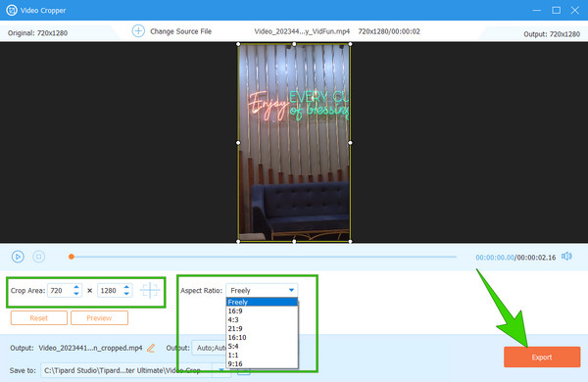Stop playback with the stop button
The width and height of the screenshot is (588, 382).
pyautogui.click(x=38, y=257)
